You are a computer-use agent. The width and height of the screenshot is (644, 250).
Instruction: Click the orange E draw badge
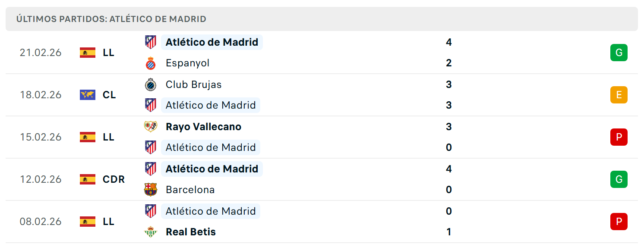(x=619, y=95)
